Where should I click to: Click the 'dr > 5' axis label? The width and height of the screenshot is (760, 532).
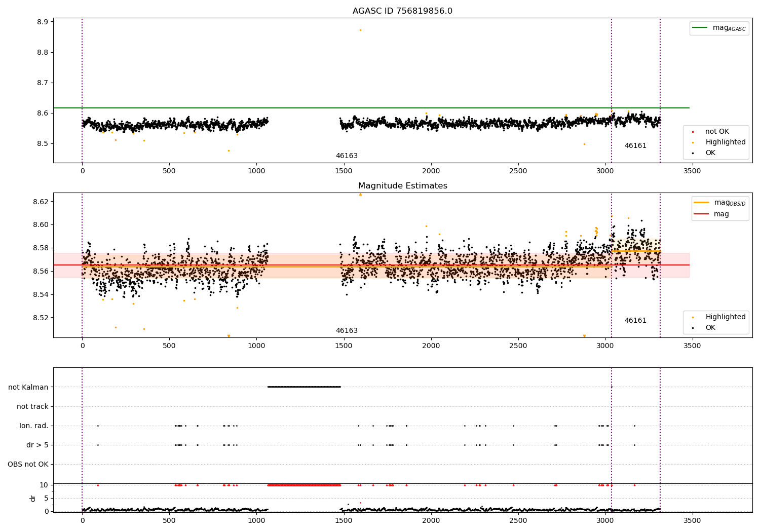pos(37,445)
